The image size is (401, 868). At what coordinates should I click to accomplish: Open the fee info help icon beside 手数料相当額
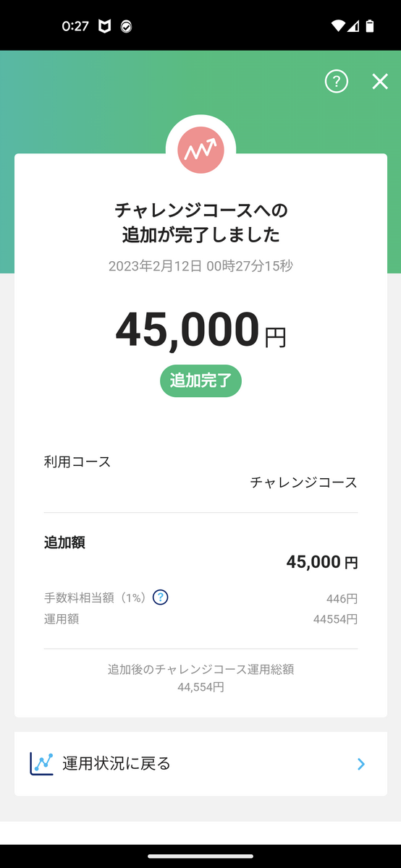(161, 597)
